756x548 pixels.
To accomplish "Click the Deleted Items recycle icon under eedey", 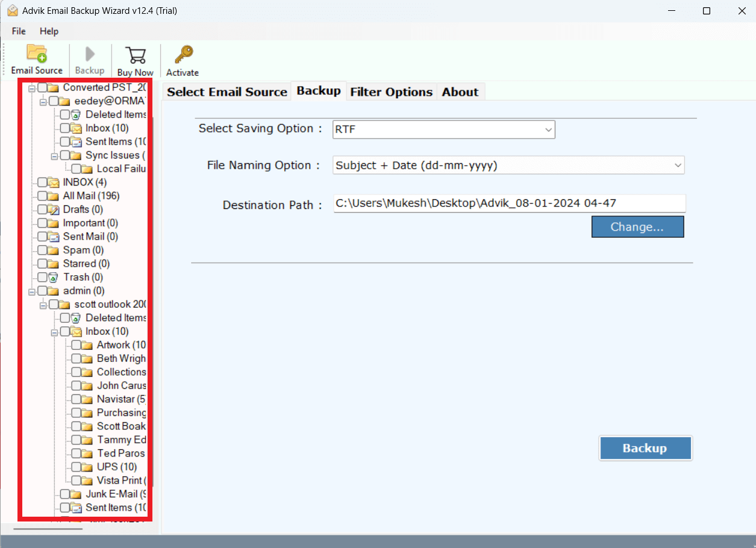I will (77, 114).
